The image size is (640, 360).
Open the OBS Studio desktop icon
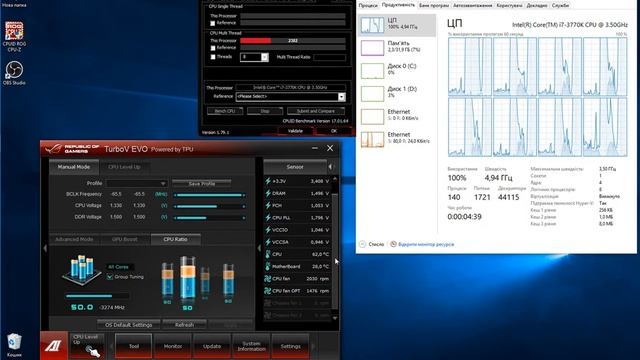coord(14,73)
